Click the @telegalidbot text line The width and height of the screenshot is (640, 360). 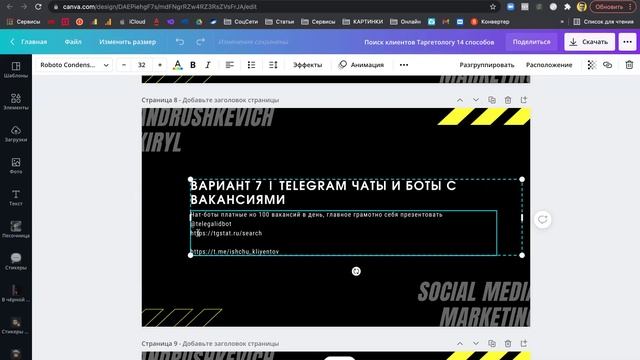[x=211, y=224]
